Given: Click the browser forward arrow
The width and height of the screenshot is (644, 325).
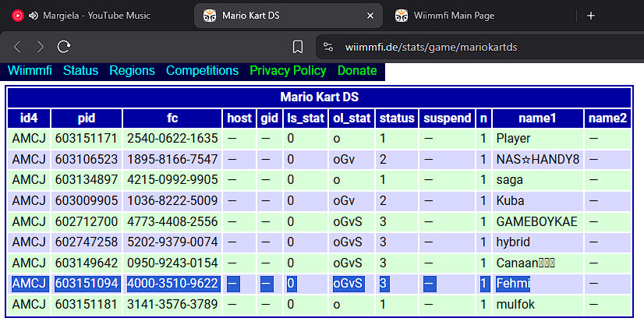Looking at the screenshot, I should (x=41, y=47).
